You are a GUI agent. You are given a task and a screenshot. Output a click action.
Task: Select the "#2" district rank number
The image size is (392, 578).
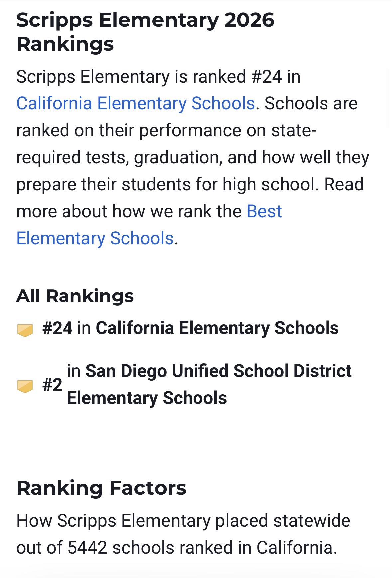[x=52, y=385]
